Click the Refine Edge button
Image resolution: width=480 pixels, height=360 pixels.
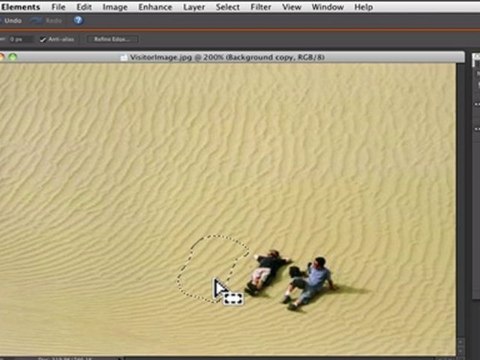point(112,39)
